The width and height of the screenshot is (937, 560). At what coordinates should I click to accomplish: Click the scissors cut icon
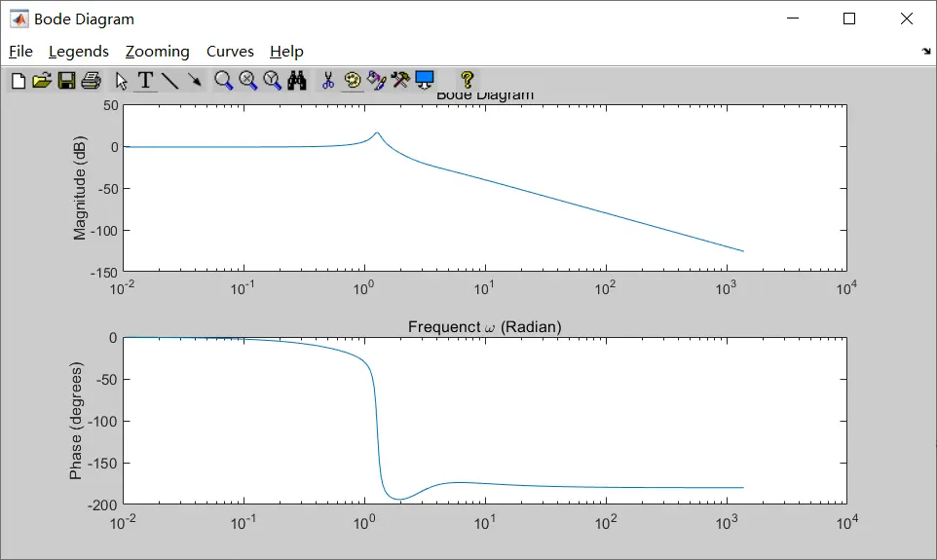click(x=328, y=81)
